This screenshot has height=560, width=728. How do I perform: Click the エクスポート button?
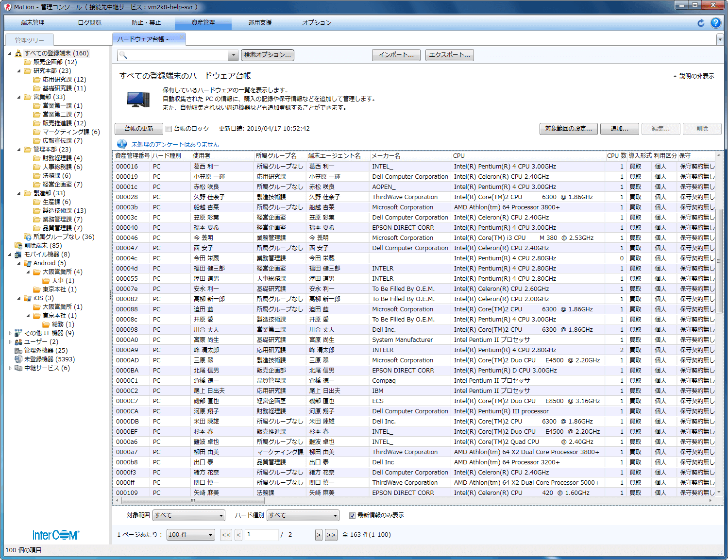[x=449, y=55]
